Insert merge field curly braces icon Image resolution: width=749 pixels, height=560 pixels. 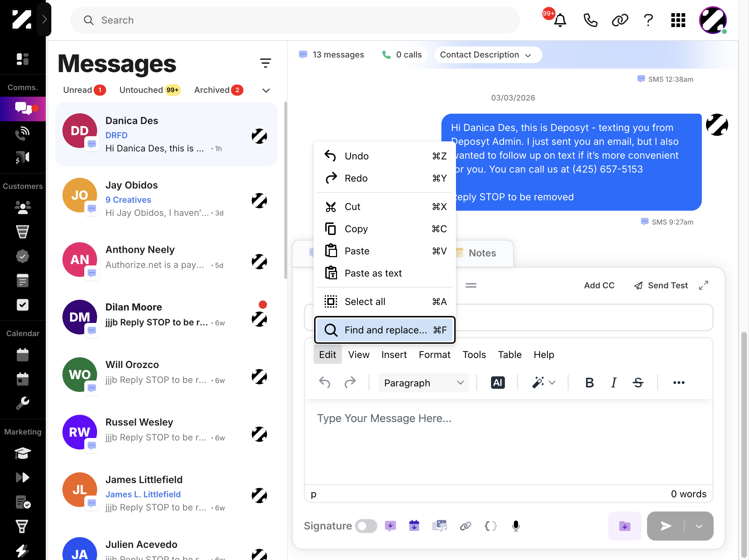(490, 526)
